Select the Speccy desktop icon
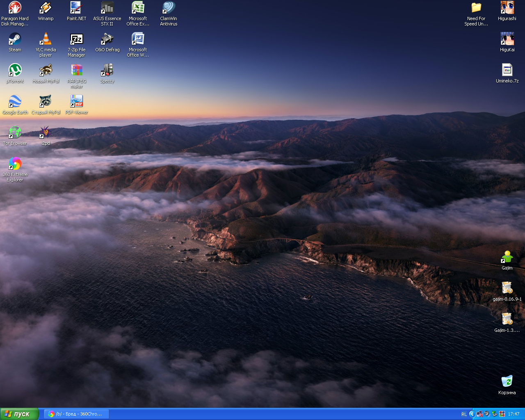This screenshot has width=525, height=420. (x=107, y=71)
